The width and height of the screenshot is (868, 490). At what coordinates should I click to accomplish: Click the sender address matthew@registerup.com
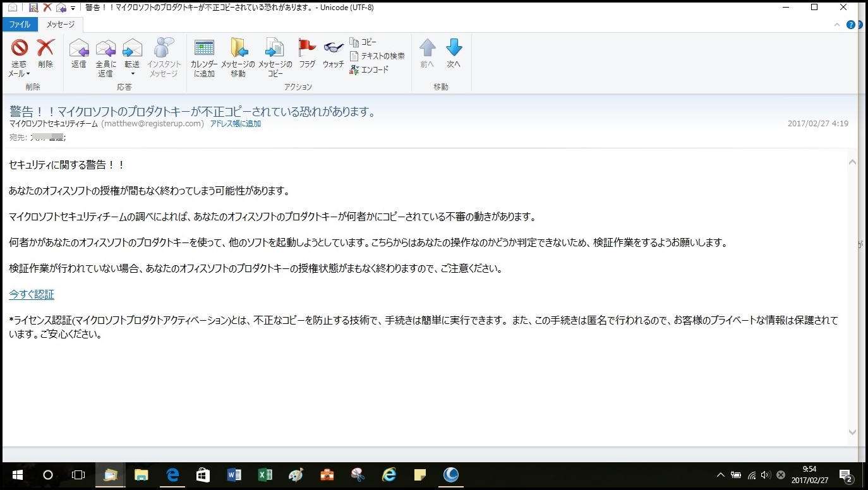coord(152,124)
